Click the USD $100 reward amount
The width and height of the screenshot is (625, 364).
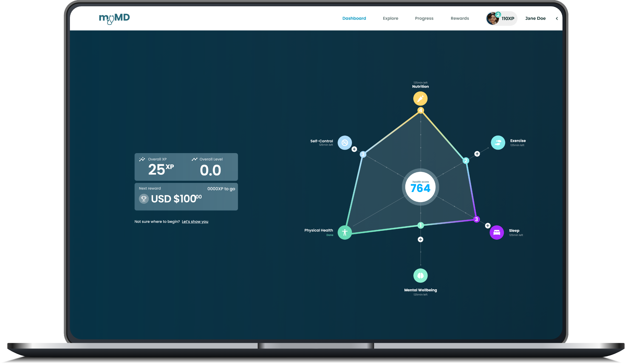point(176,199)
